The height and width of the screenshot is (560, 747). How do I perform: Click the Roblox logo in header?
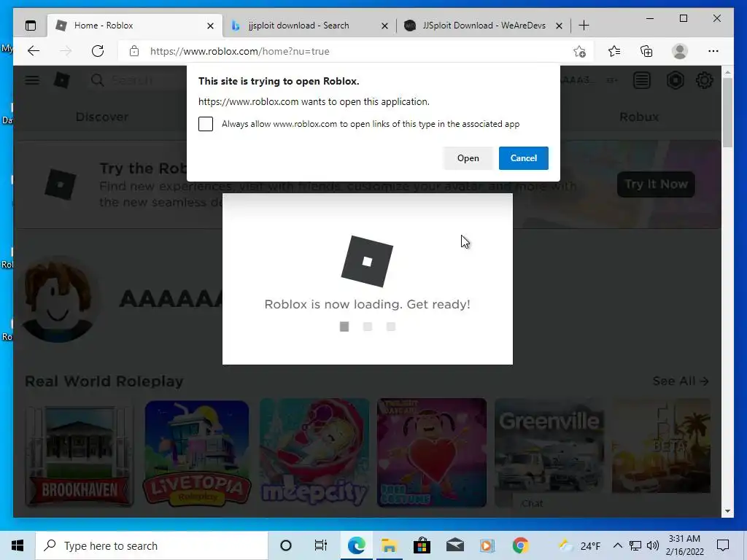(x=61, y=80)
